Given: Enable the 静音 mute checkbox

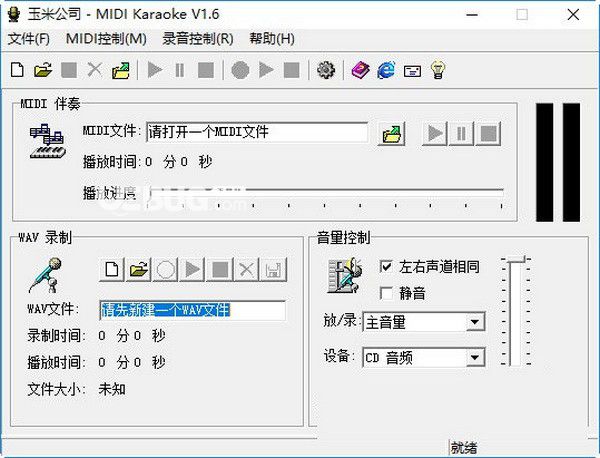Looking at the screenshot, I should (386, 293).
